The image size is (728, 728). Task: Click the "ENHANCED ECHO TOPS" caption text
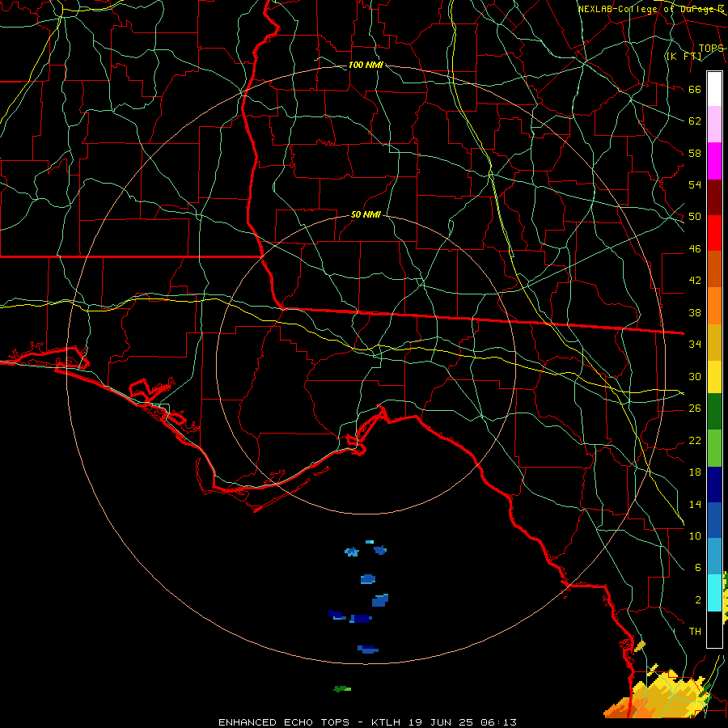[x=284, y=722]
